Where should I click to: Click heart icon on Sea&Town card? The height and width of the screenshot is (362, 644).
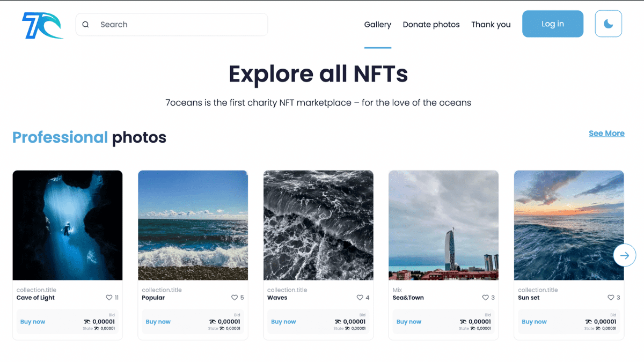[x=485, y=298]
